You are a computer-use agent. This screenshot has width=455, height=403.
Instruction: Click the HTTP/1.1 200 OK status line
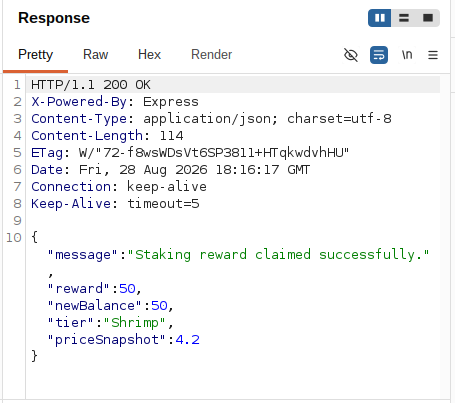pos(91,85)
